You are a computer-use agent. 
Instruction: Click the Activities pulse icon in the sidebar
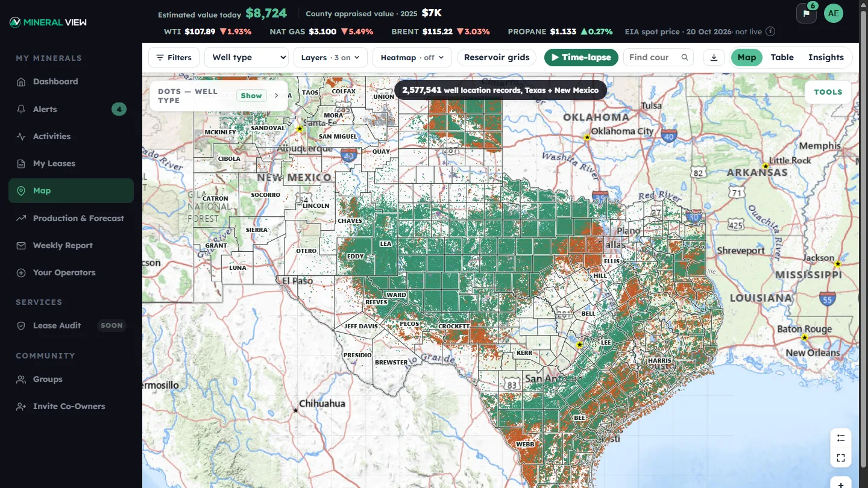[x=21, y=136]
